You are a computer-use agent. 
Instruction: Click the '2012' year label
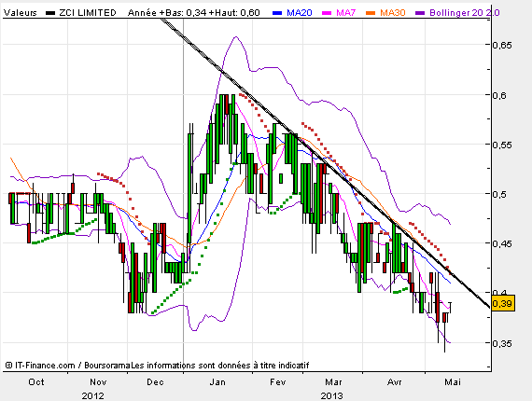[93, 395]
